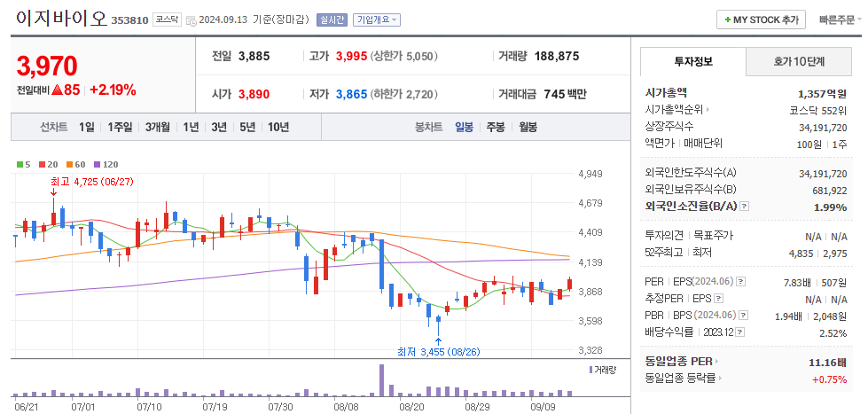The height and width of the screenshot is (414, 868).
Task: Click the 동일업종 등락률 value +0.75%
Action: click(829, 379)
